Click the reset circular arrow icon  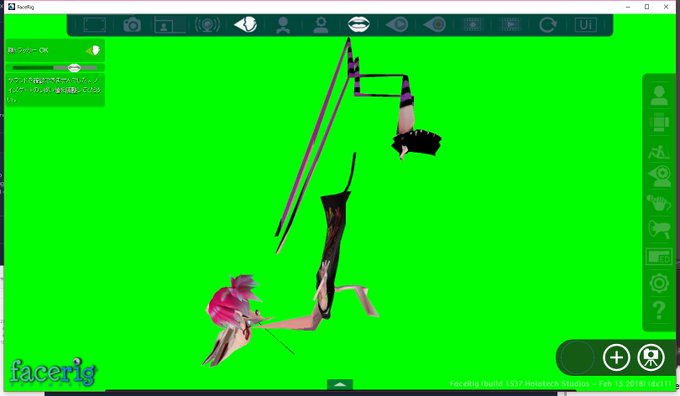[x=548, y=25]
